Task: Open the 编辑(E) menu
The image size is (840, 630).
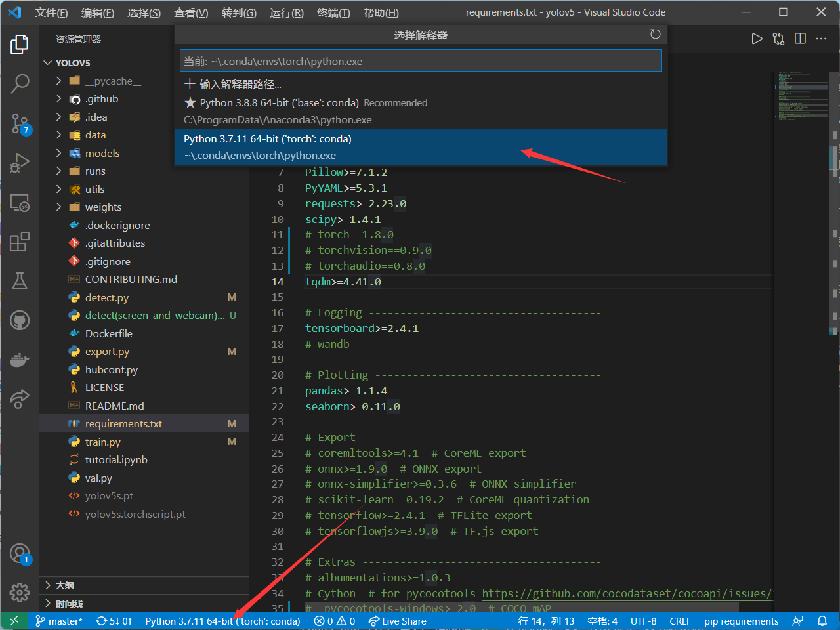Action: tap(98, 12)
